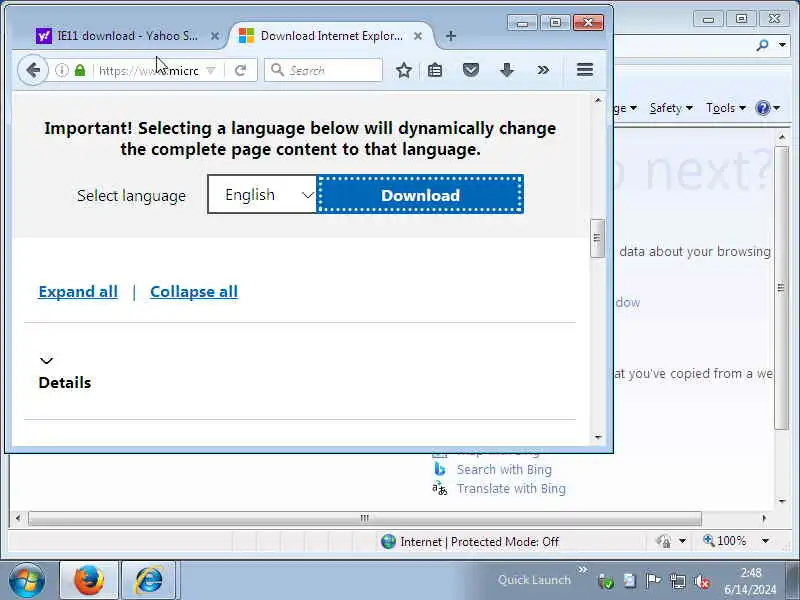The width and height of the screenshot is (800, 600).
Task: Go back with Firefox back arrow
Action: [33, 70]
